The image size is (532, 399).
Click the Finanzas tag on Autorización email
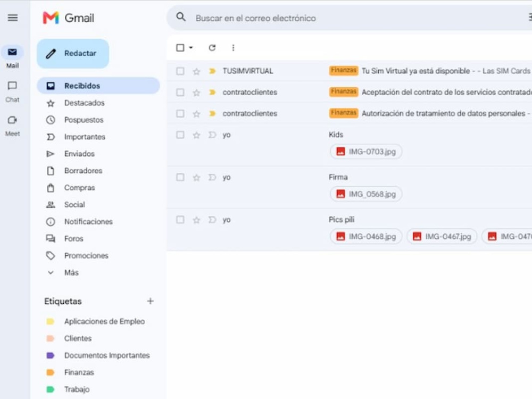(343, 113)
